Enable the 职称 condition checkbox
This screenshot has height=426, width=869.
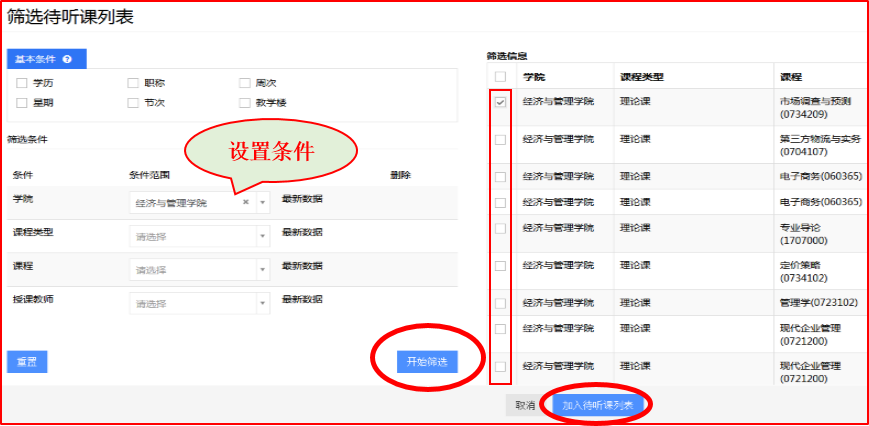pos(133,83)
